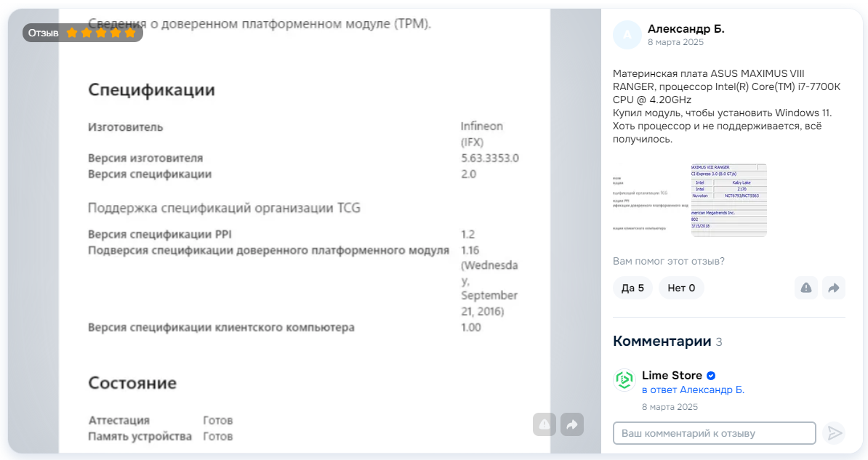Focus the 'Ваш комментарий к отзыву' field
The height and width of the screenshot is (460, 868).
[x=714, y=433]
